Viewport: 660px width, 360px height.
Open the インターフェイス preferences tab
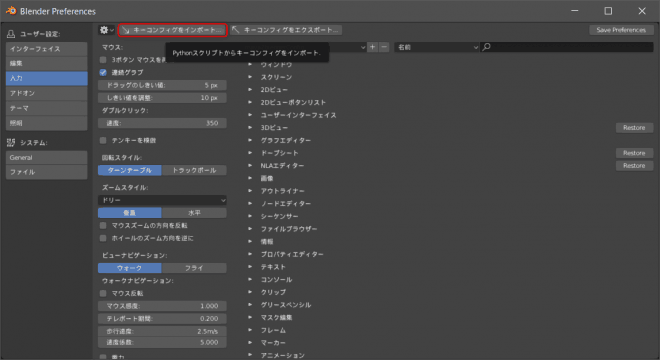point(47,49)
